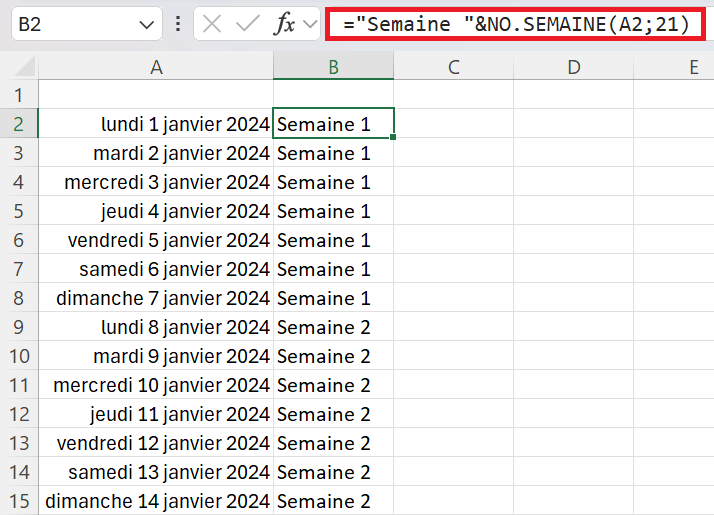
Task: Select row 10 header
Action: coord(19,356)
